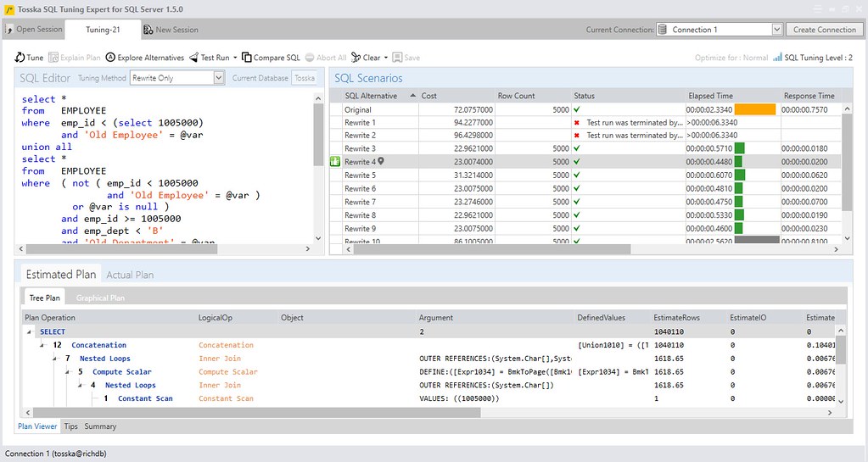Click the Explore Alternatives icon

(111, 58)
